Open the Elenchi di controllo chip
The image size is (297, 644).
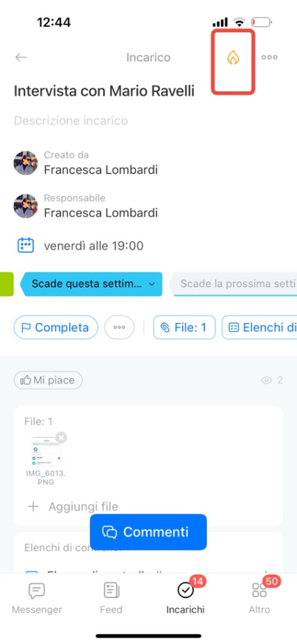click(x=260, y=327)
